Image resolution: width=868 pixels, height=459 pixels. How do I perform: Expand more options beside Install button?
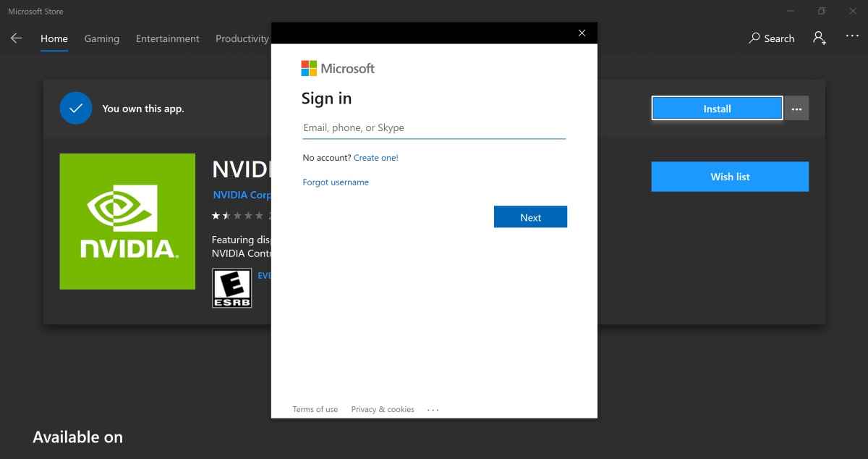[x=796, y=109]
